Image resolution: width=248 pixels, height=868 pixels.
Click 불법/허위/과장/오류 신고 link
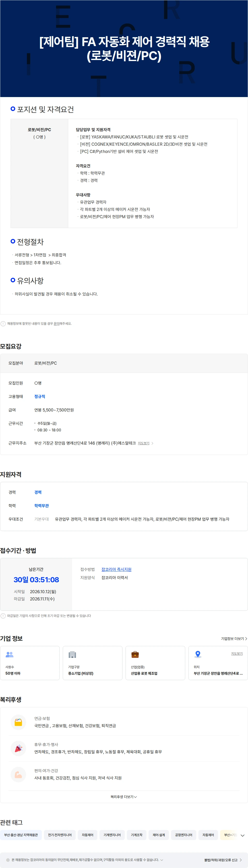[223, 860]
